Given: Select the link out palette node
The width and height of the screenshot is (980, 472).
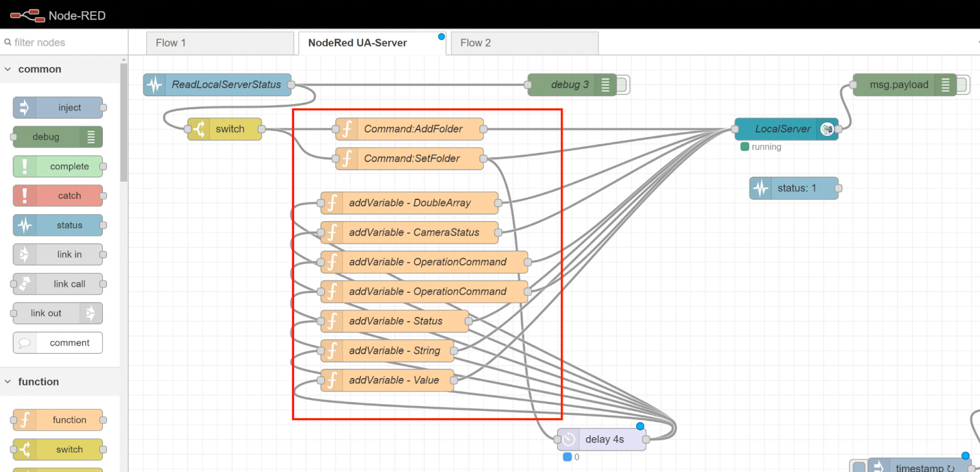Looking at the screenshot, I should pyautogui.click(x=58, y=313).
